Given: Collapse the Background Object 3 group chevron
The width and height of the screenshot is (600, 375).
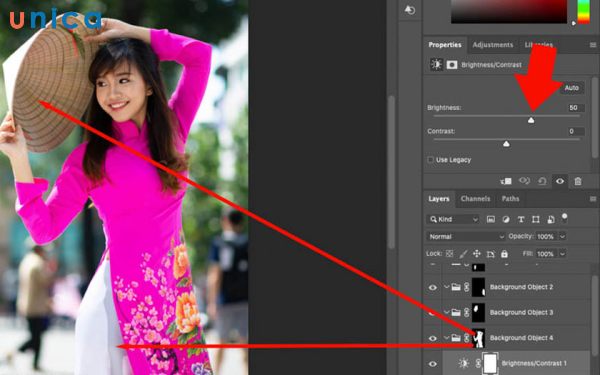Looking at the screenshot, I should (x=446, y=313).
